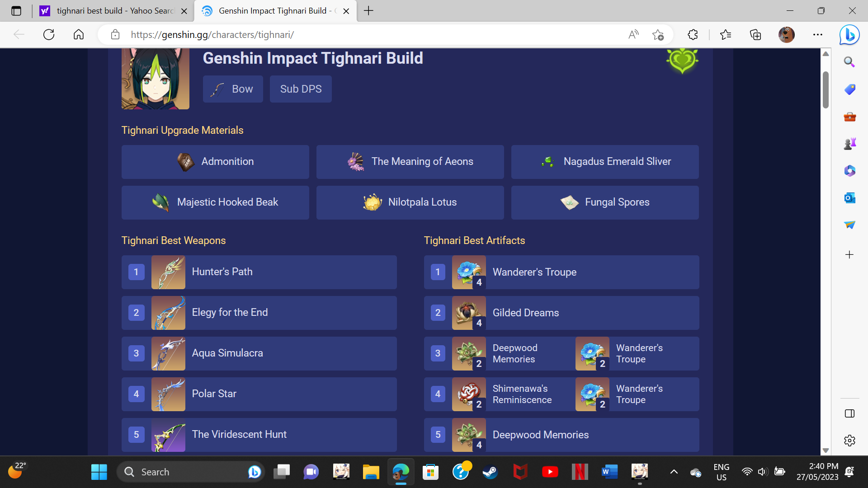Open the shopping icon in Edge sidebar

pyautogui.click(x=849, y=89)
